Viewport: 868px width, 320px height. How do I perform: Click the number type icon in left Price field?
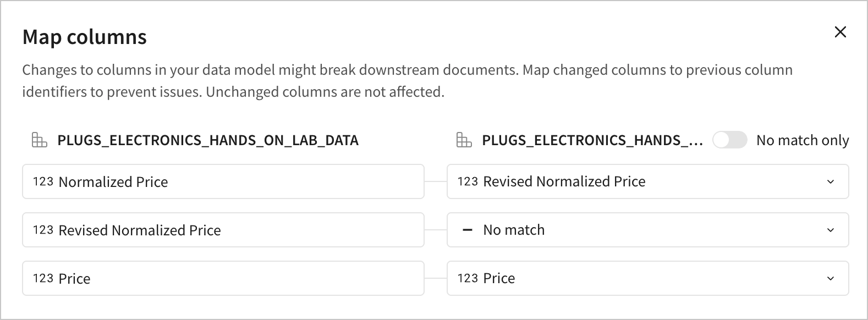43,278
